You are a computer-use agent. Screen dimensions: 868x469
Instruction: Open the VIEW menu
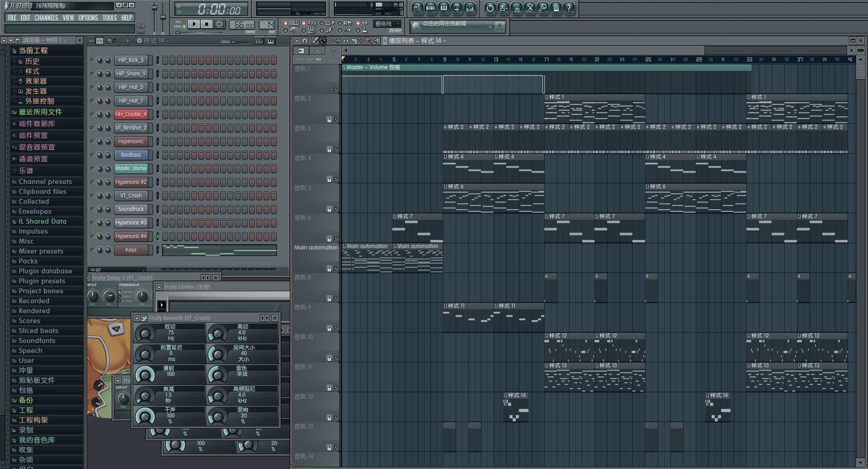coord(68,18)
